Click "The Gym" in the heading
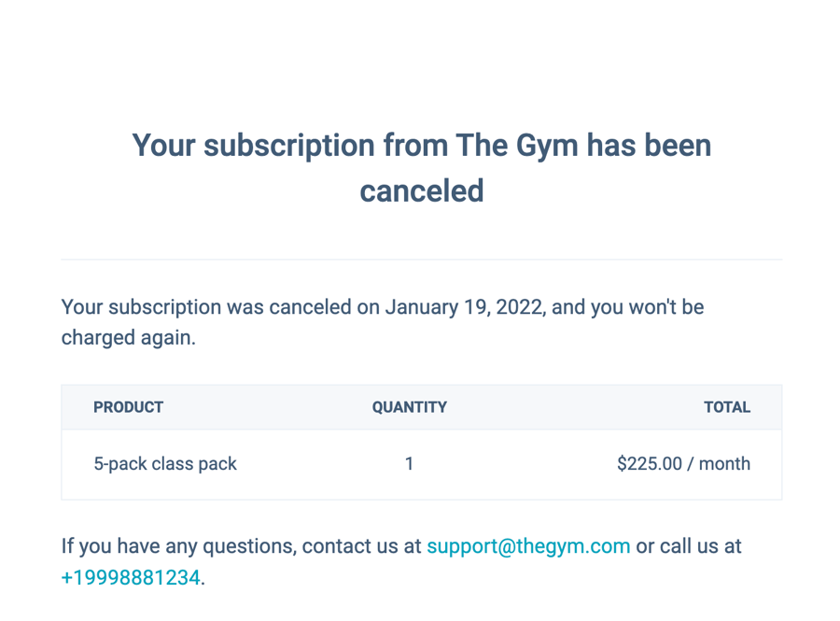The width and height of the screenshot is (840, 621). (x=517, y=146)
